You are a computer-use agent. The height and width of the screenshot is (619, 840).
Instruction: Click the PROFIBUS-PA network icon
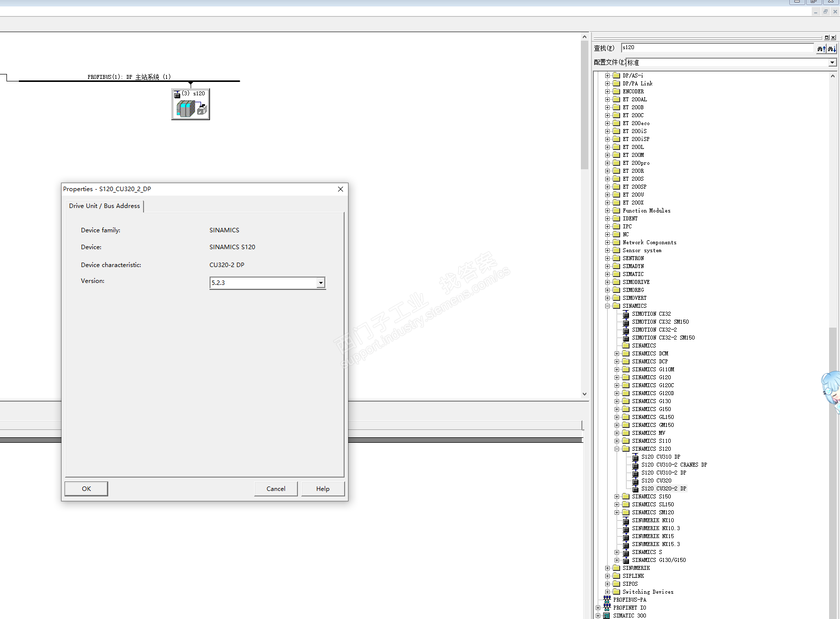tap(607, 600)
